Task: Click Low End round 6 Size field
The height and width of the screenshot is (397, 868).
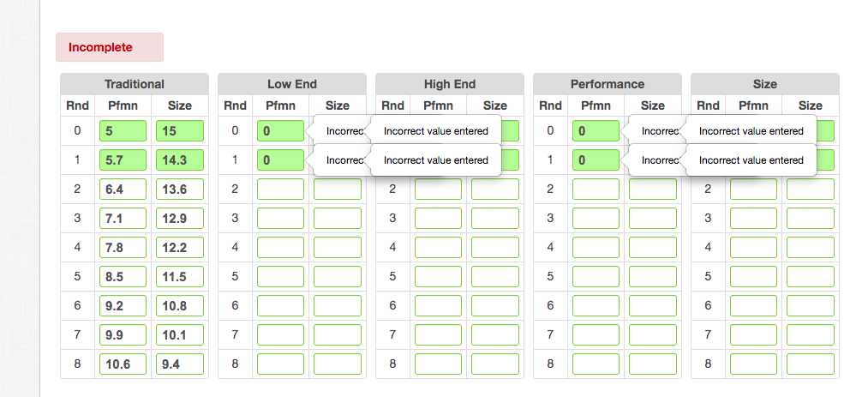Action: click(338, 305)
